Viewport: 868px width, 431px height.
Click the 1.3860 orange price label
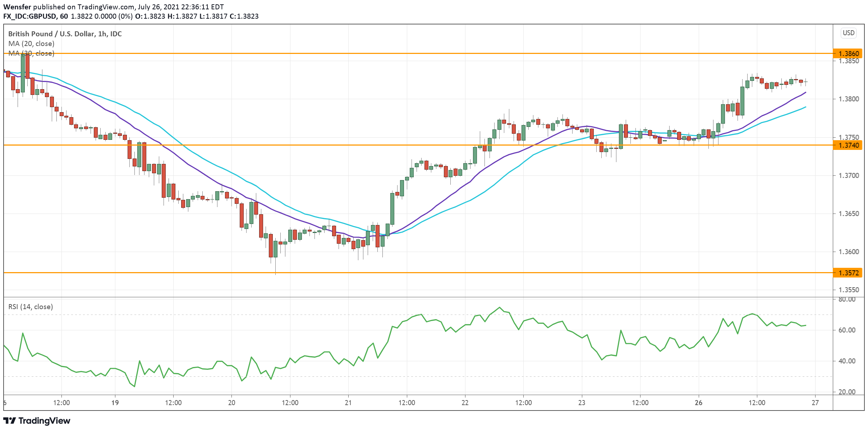(848, 54)
